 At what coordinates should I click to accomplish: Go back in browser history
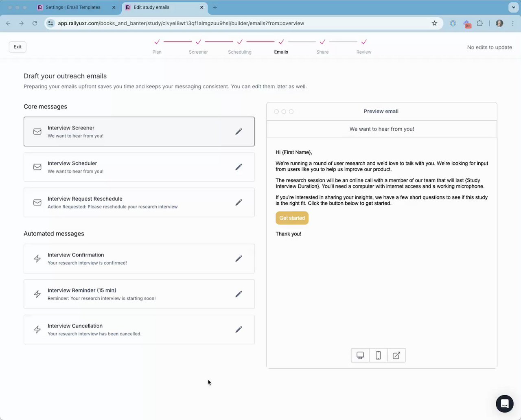[8, 23]
